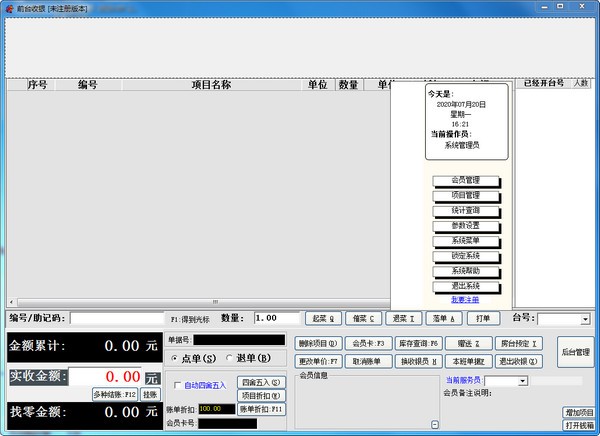The height and width of the screenshot is (436, 600).
Task: Click the 项目折扣 item discount button
Action: tap(261, 395)
